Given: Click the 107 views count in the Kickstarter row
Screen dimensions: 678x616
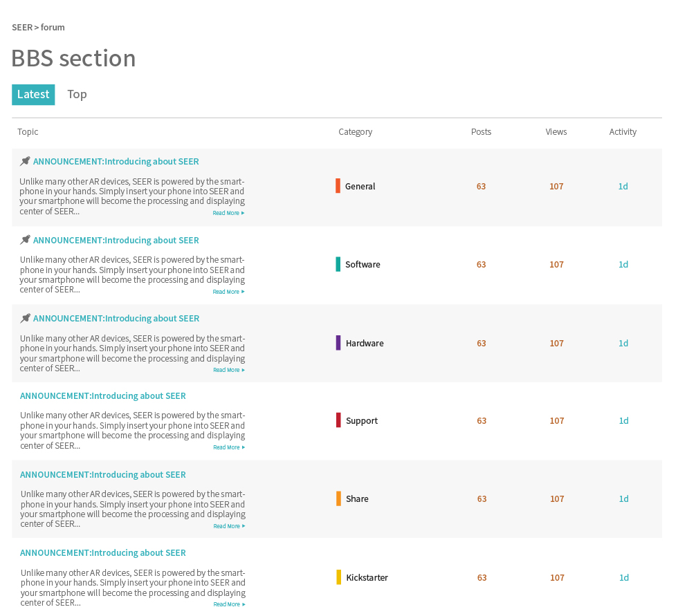Looking at the screenshot, I should (x=558, y=577).
